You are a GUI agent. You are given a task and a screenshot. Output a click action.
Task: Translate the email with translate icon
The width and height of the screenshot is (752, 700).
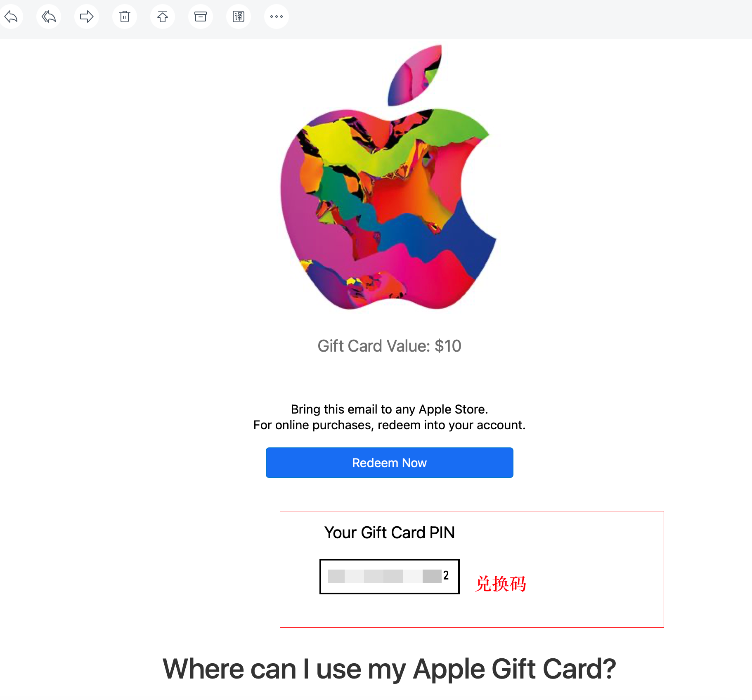239,17
